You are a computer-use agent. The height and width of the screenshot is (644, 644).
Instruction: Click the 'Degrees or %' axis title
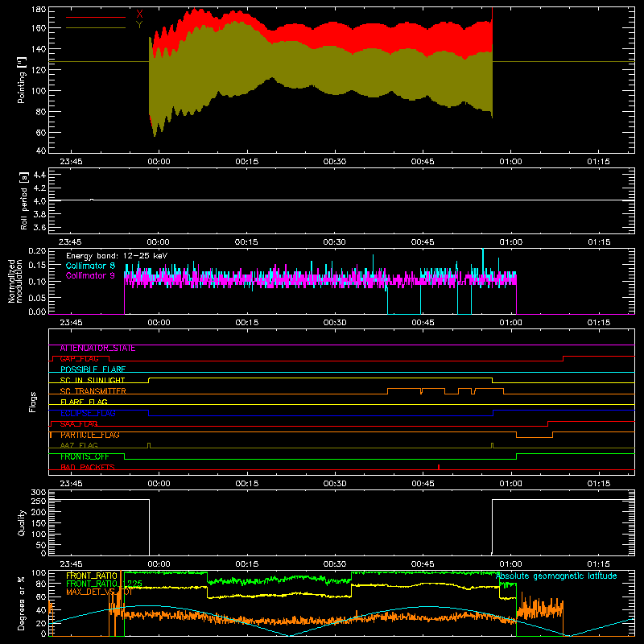click(x=22, y=603)
